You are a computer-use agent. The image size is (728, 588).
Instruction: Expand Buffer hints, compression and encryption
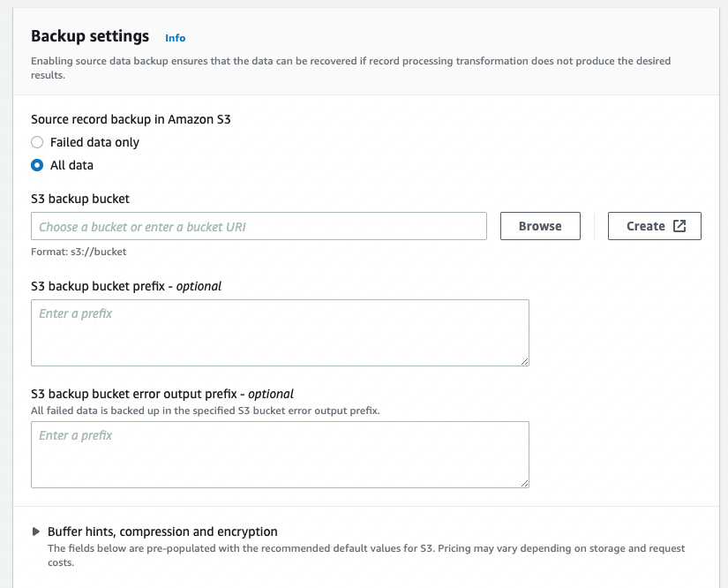(36, 531)
